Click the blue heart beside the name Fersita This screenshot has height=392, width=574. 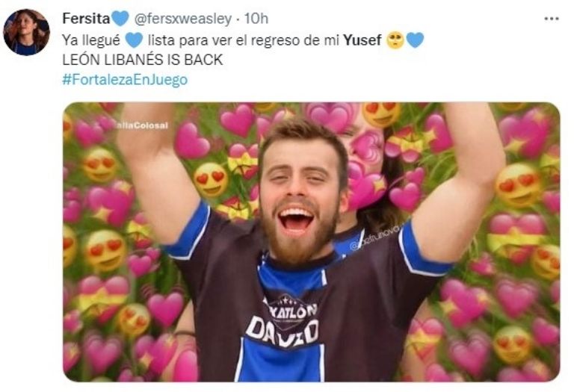120,18
